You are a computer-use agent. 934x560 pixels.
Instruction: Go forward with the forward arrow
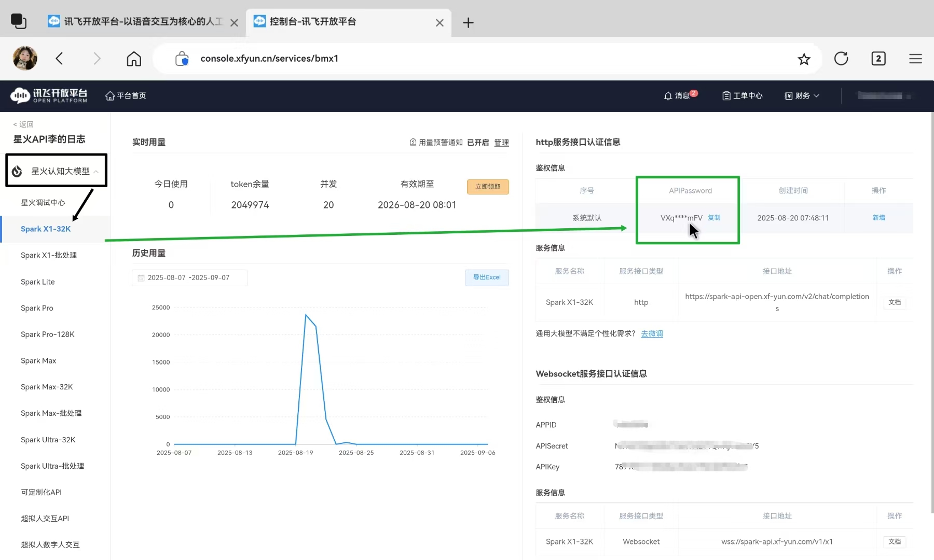(97, 59)
